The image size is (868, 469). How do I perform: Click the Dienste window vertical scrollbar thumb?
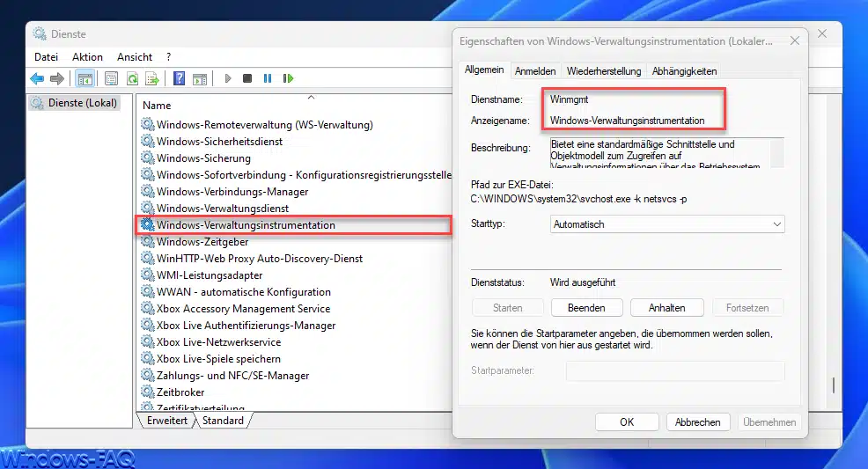833,385
